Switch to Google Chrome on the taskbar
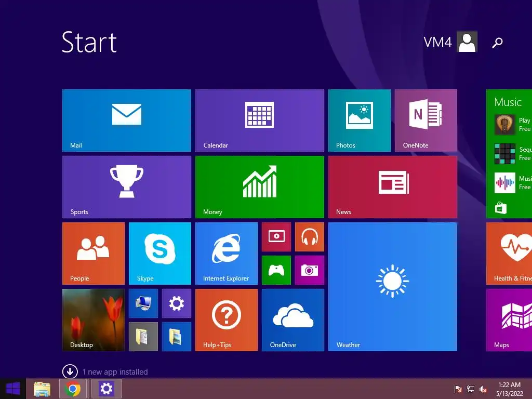 point(73,389)
